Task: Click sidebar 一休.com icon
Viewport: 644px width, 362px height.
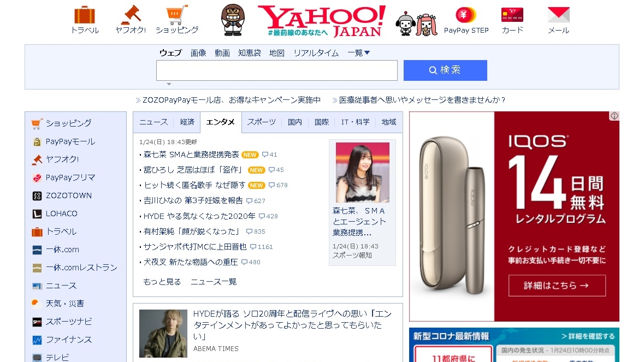Action: [x=37, y=250]
